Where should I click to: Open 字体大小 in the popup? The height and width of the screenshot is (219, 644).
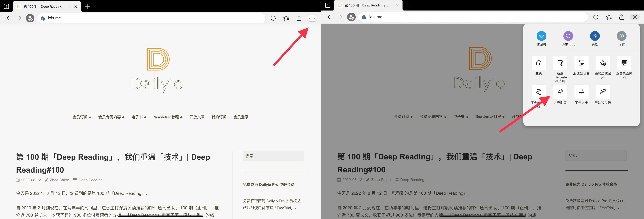point(581,95)
